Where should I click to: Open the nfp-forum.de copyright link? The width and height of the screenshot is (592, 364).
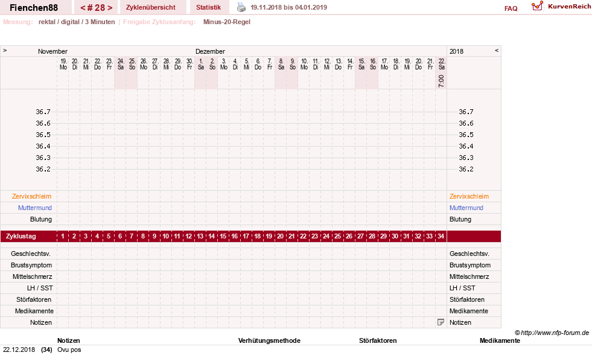[552, 333]
